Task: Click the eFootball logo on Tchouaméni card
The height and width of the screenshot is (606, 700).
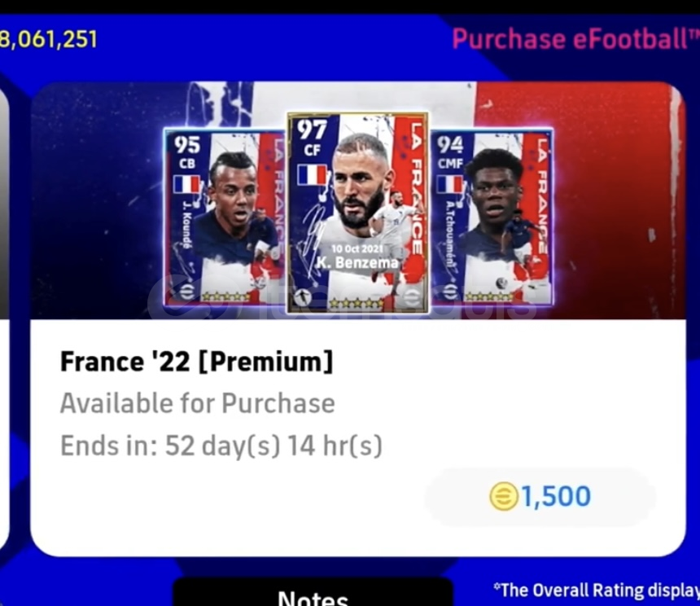Action: point(451,292)
